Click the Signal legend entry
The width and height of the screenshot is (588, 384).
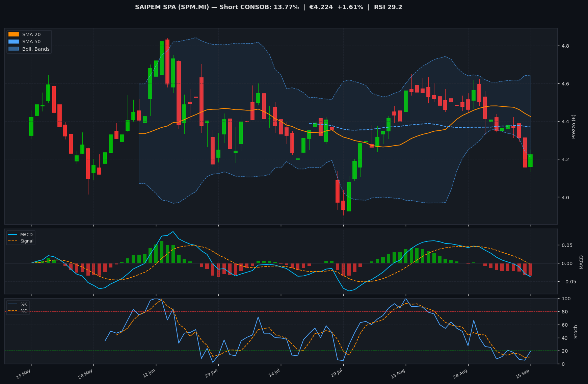coord(21,241)
